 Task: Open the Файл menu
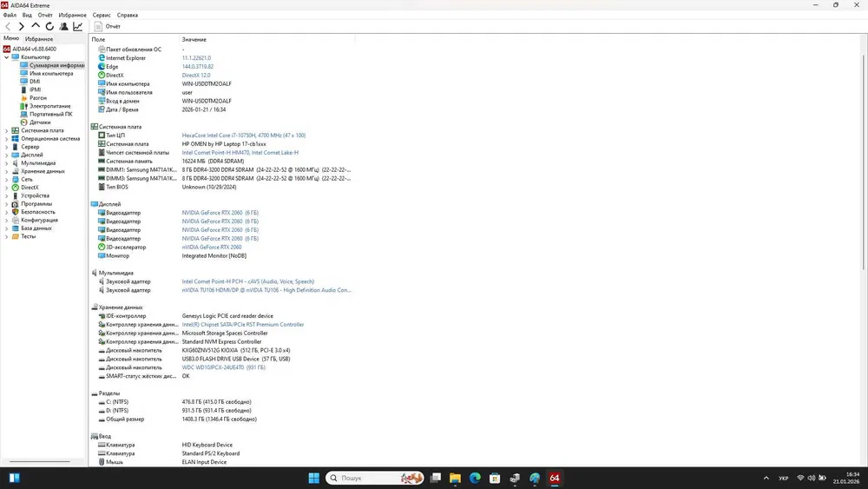pyautogui.click(x=10, y=15)
